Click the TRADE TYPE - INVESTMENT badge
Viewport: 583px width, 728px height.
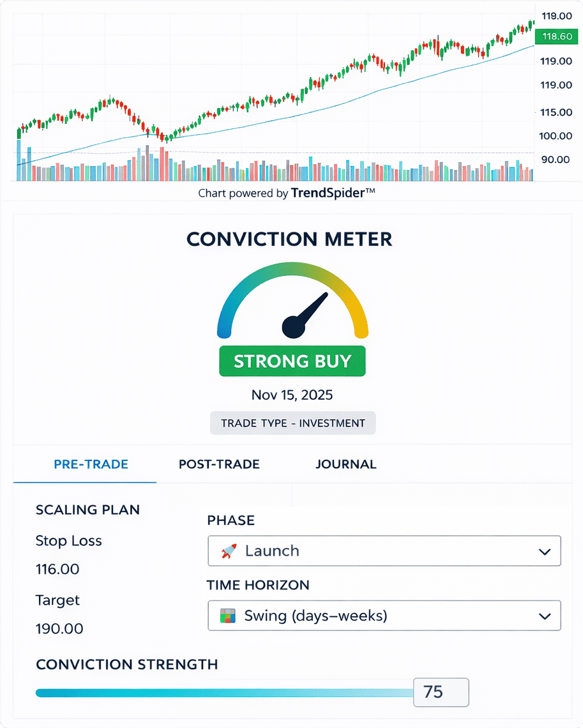(x=293, y=423)
